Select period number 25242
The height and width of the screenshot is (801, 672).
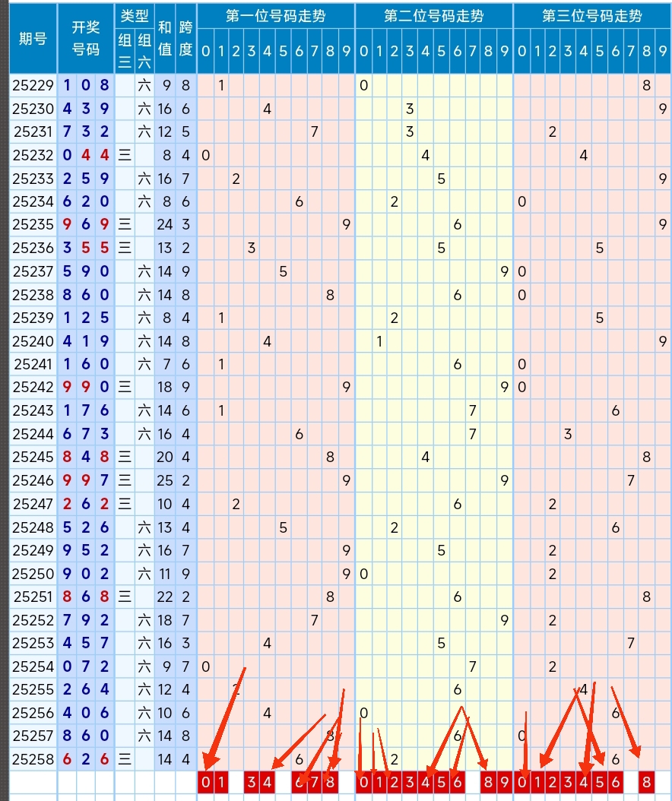pos(33,388)
